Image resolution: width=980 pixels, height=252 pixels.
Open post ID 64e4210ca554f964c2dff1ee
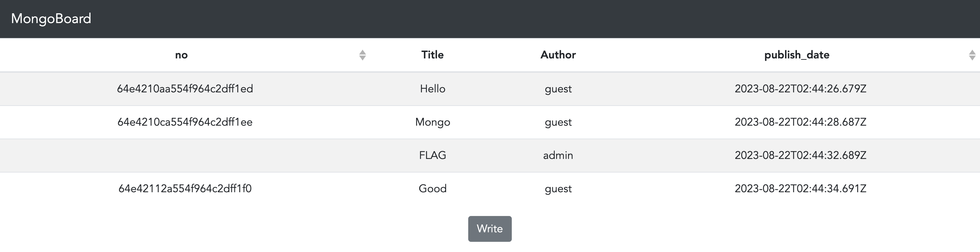(185, 122)
